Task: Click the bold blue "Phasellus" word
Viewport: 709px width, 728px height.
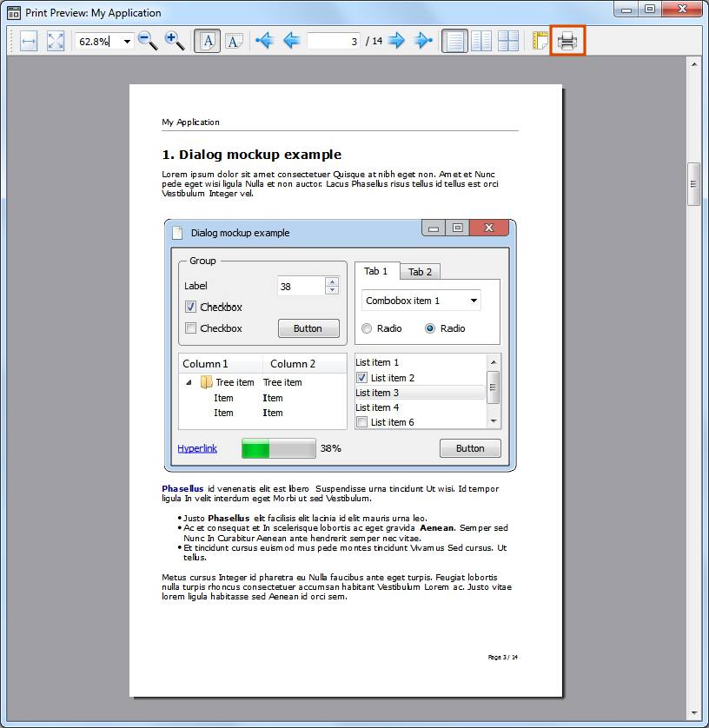Action: pyautogui.click(x=182, y=488)
